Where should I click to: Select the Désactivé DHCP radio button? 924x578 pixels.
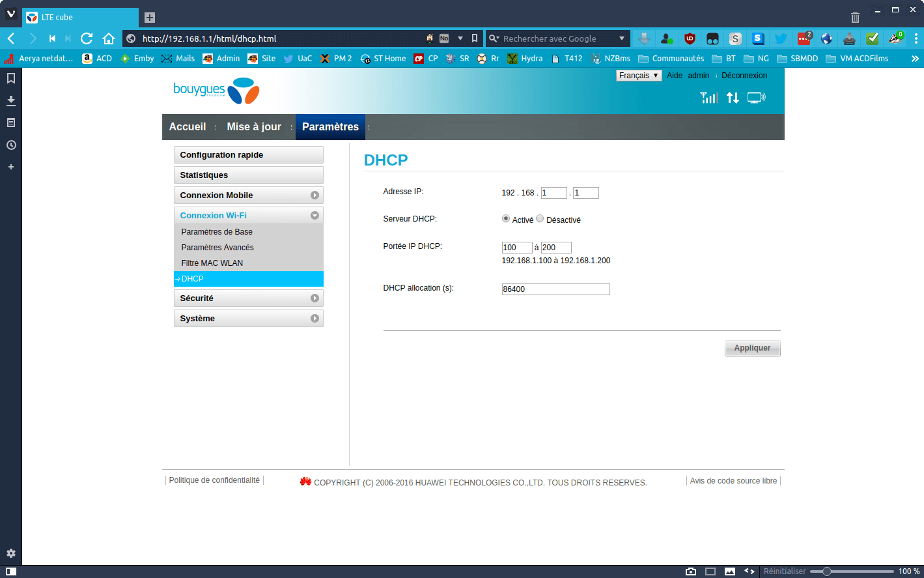click(x=540, y=219)
